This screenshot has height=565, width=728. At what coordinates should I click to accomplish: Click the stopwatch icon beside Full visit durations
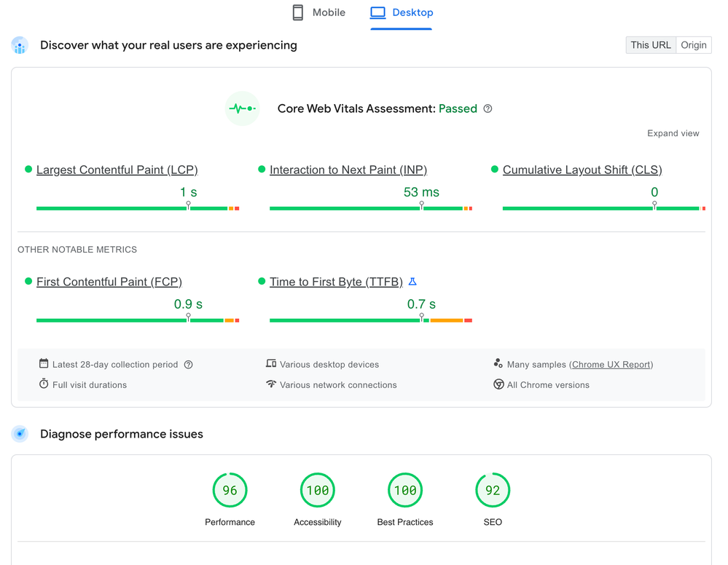(x=44, y=384)
